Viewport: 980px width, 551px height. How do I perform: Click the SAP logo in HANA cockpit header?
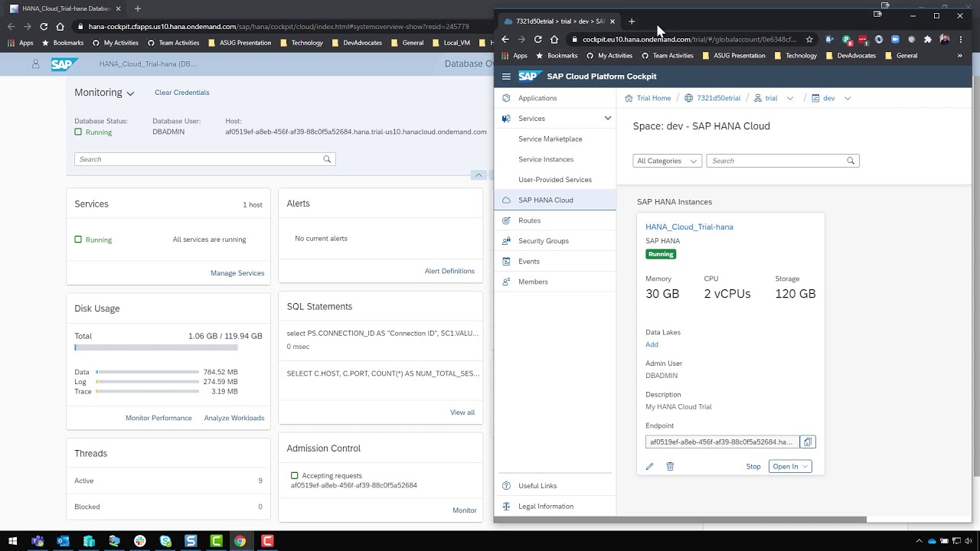[x=64, y=64]
